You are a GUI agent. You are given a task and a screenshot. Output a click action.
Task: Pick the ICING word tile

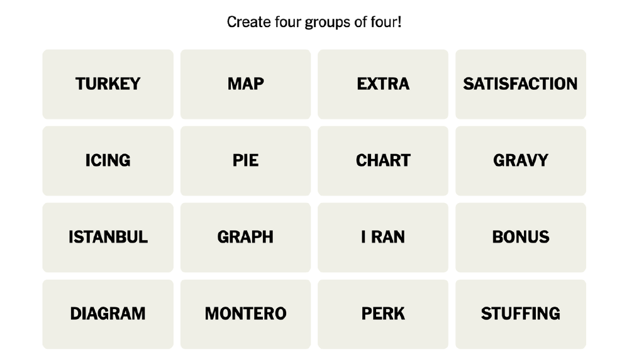(108, 161)
